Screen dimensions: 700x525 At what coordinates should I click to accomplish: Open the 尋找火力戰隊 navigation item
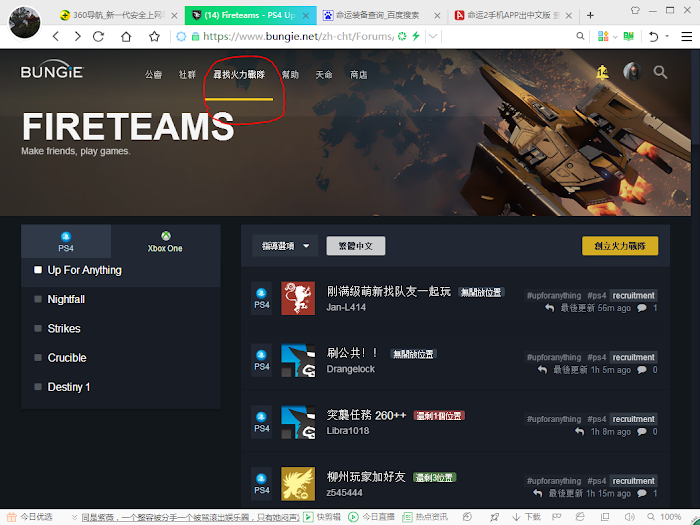pyautogui.click(x=239, y=75)
